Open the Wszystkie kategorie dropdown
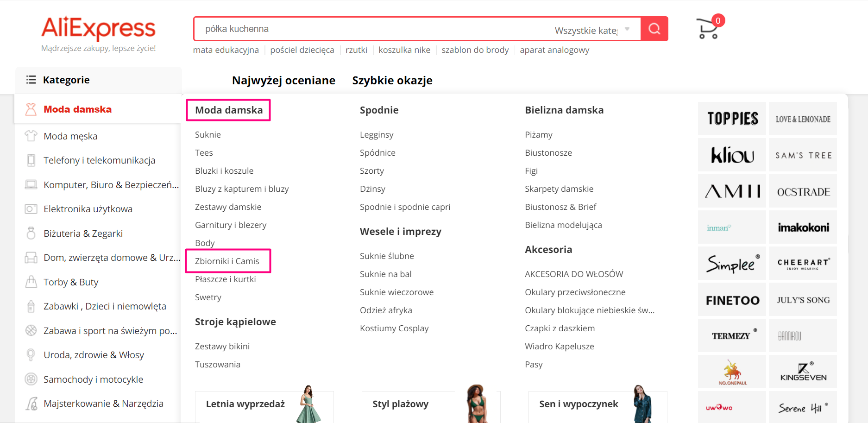The image size is (868, 423). click(x=592, y=30)
